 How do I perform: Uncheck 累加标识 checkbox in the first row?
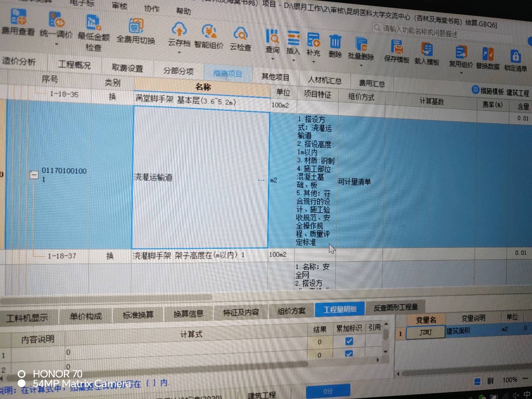(349, 341)
